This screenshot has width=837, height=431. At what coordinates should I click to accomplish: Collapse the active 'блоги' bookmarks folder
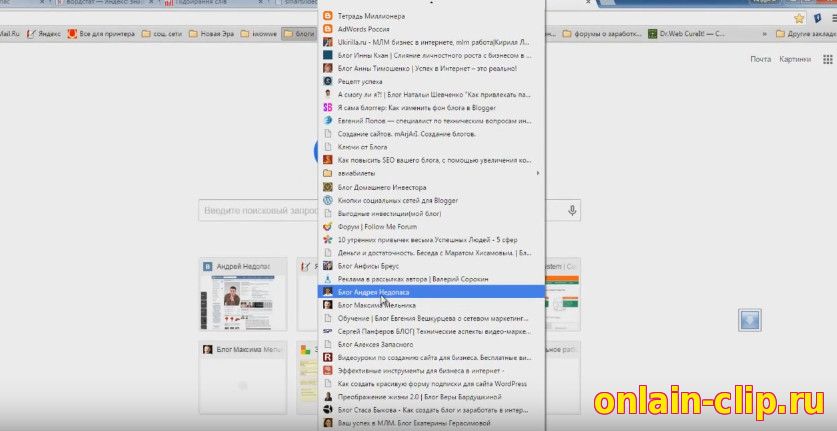click(x=299, y=34)
